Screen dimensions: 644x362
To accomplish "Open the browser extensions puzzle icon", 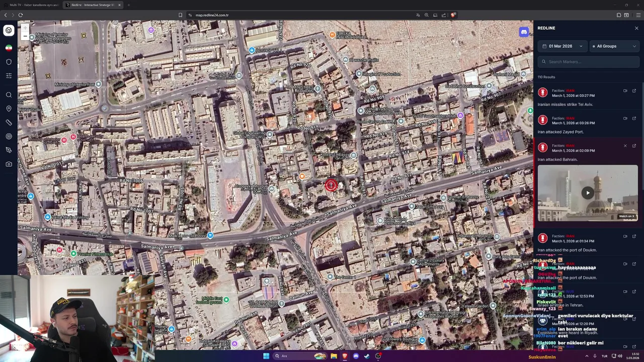I will coord(619,15).
